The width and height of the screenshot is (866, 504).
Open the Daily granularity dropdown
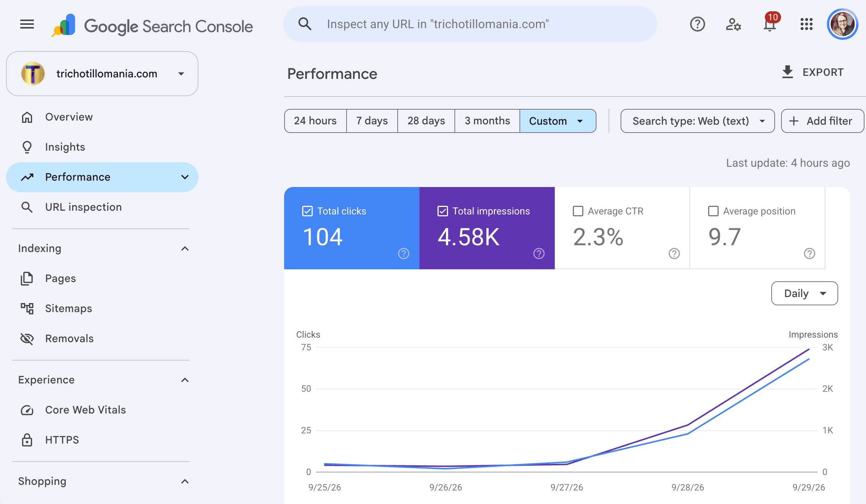805,293
